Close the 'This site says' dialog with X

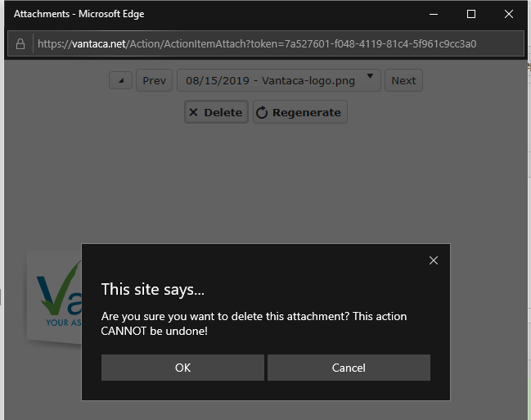pos(434,260)
